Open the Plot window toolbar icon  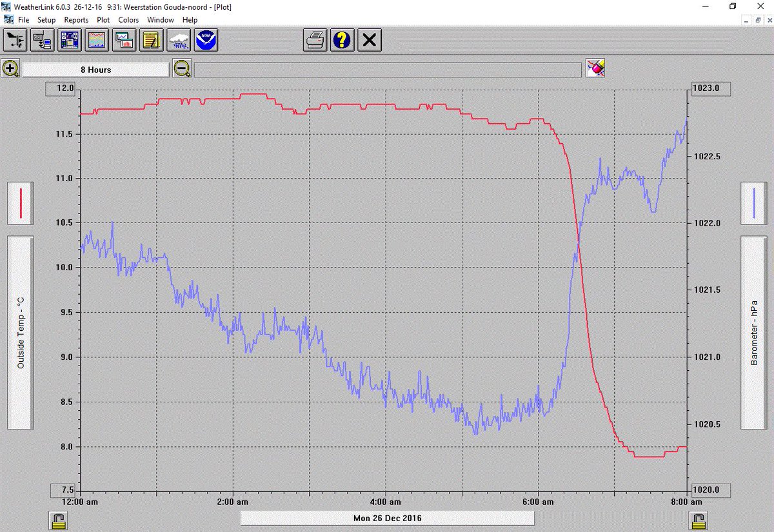coord(123,40)
